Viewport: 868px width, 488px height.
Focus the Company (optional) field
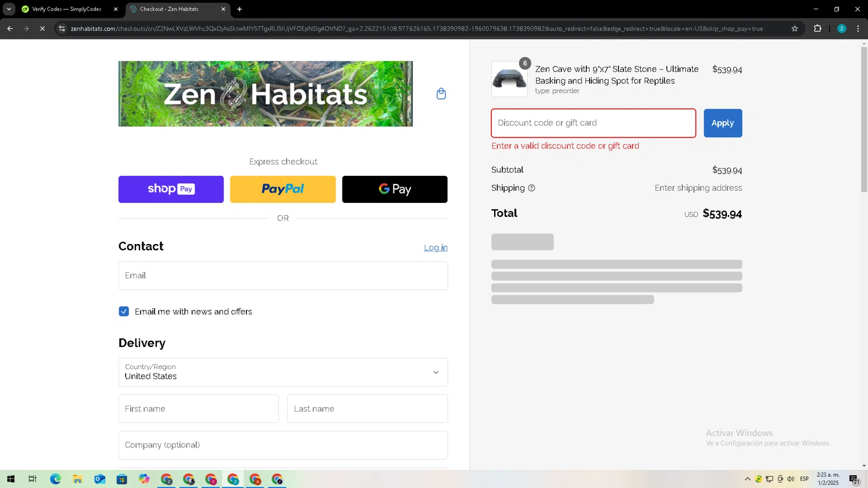coord(283,445)
